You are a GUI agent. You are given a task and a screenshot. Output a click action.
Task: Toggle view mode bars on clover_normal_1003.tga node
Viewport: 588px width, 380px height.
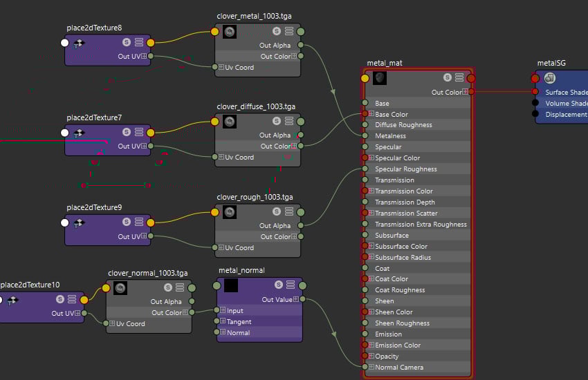180,287
